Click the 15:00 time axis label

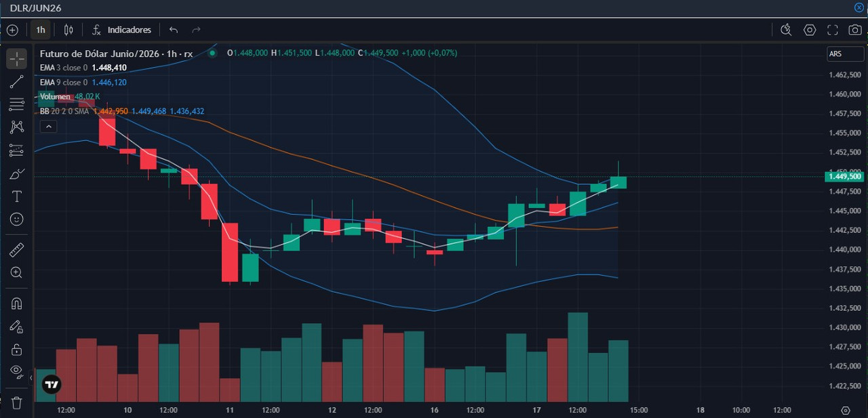[x=639, y=410]
